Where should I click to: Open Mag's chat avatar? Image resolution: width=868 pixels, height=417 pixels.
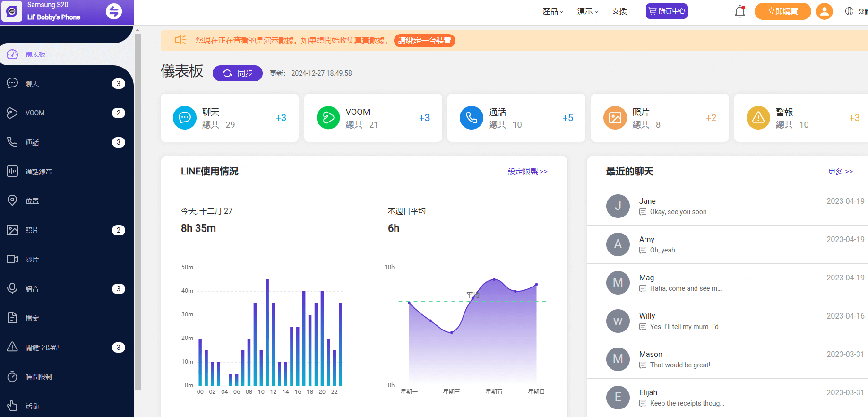(x=618, y=283)
